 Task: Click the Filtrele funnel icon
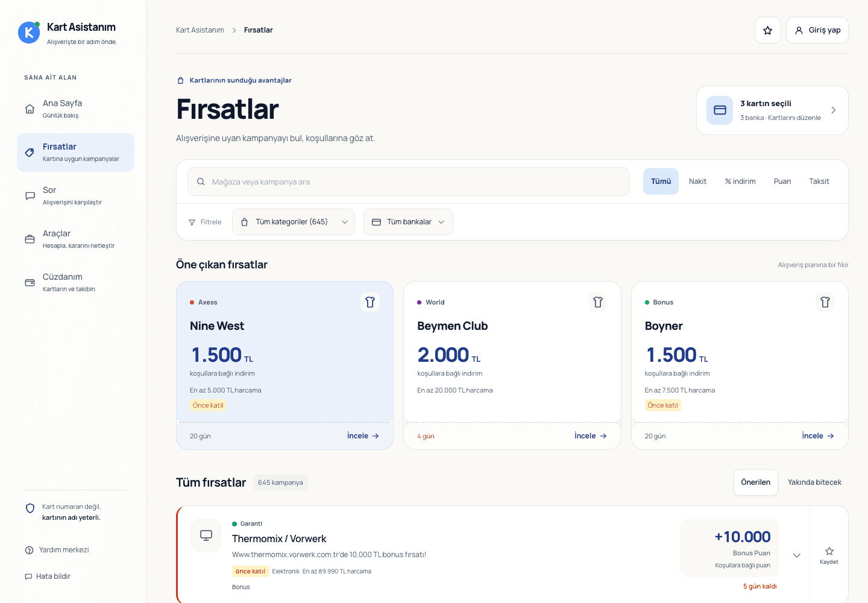tap(192, 223)
